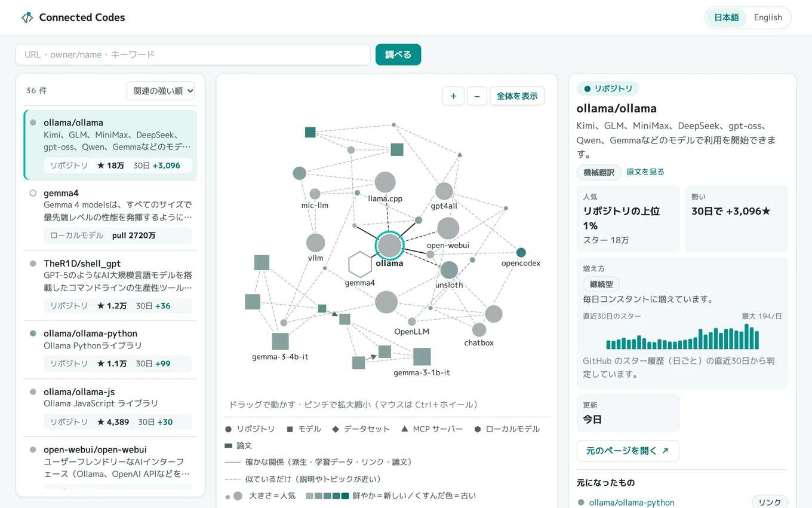Click the opencodex node
This screenshot has height=508, width=812.
pos(521,252)
